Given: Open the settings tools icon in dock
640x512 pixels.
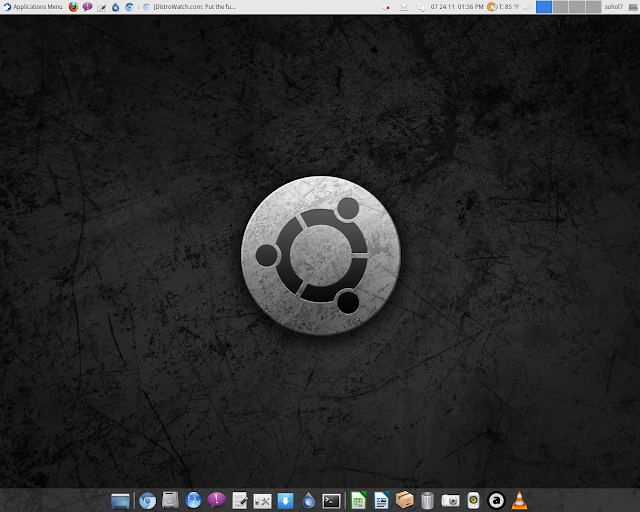Looking at the screenshot, I should (262, 501).
